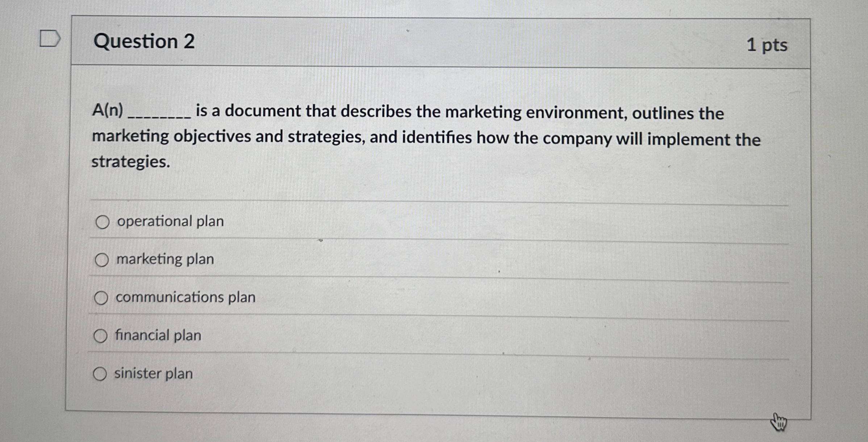Select the sinister plan radio button
This screenshot has width=868, height=442.
coord(102,374)
